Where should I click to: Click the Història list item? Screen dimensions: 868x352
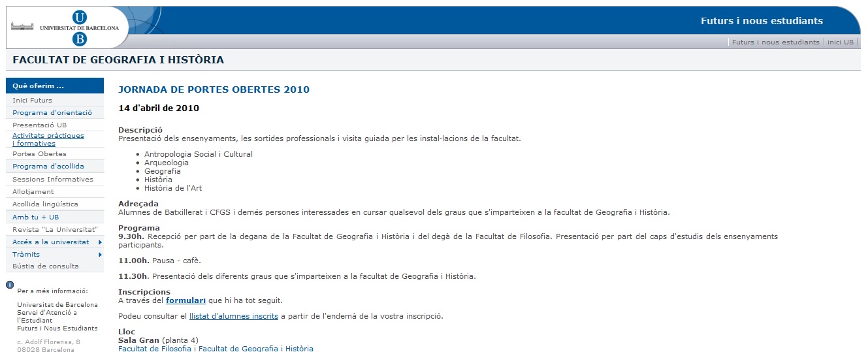coord(158,180)
